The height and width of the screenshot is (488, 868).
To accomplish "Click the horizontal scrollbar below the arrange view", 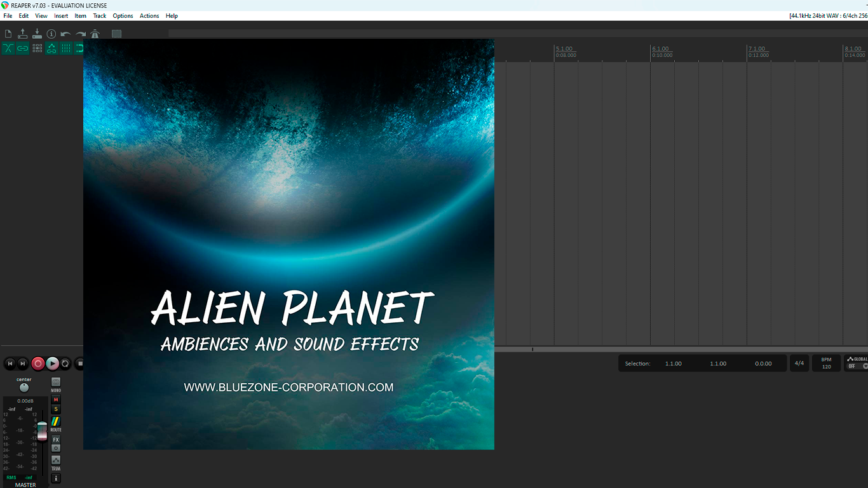I will (681, 349).
